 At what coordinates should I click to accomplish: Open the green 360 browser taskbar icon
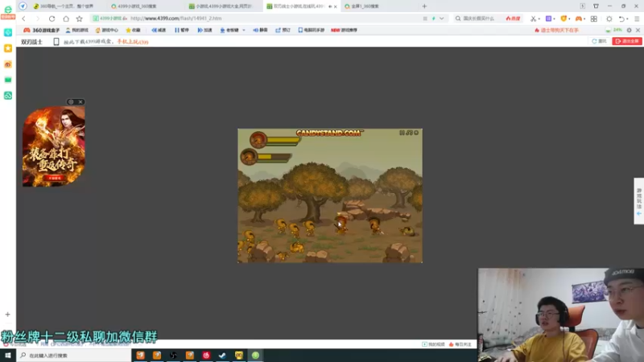[255, 355]
